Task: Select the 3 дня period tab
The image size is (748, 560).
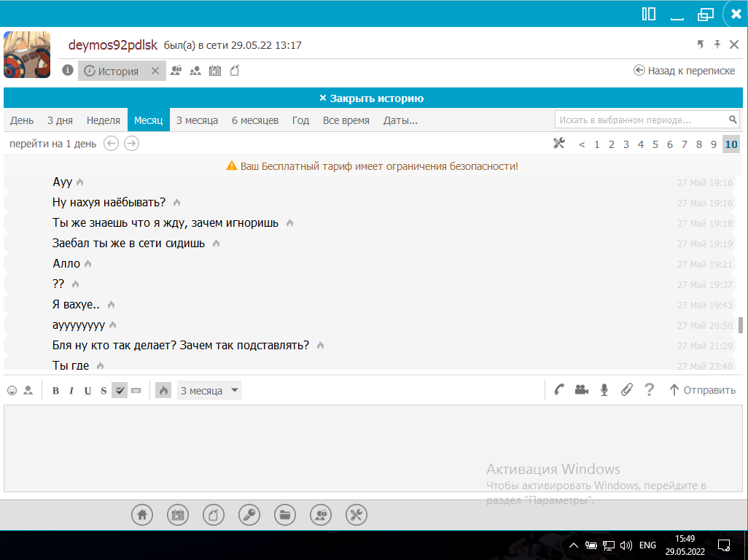Action: [x=60, y=120]
